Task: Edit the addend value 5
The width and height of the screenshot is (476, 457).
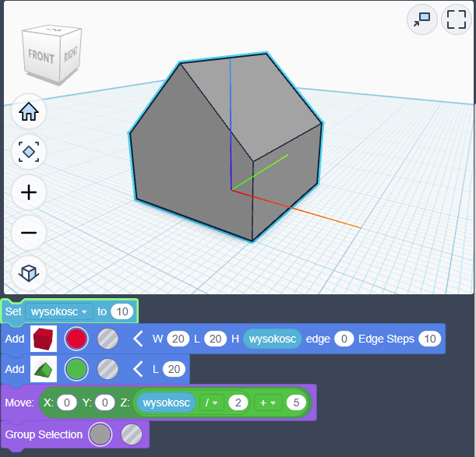Action: pos(296,403)
